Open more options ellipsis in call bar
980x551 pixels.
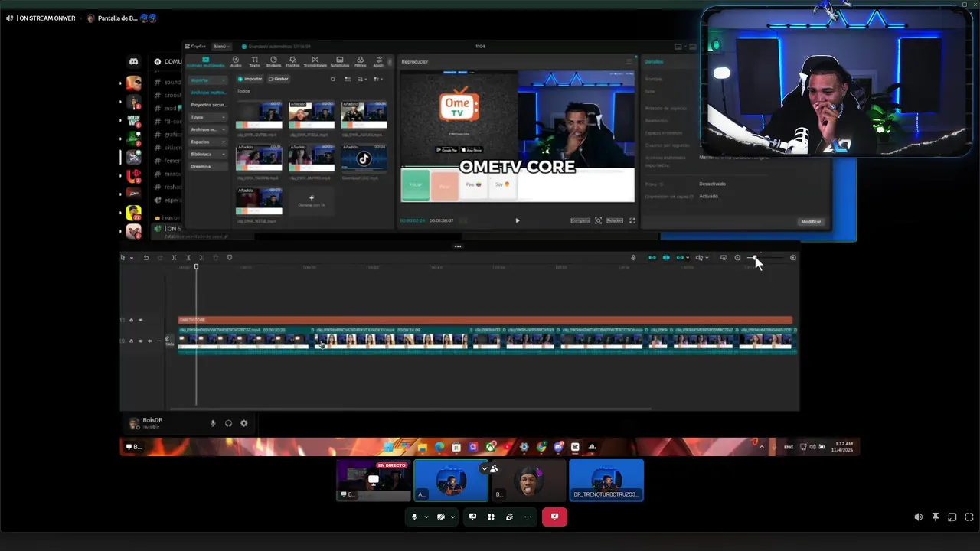click(528, 517)
